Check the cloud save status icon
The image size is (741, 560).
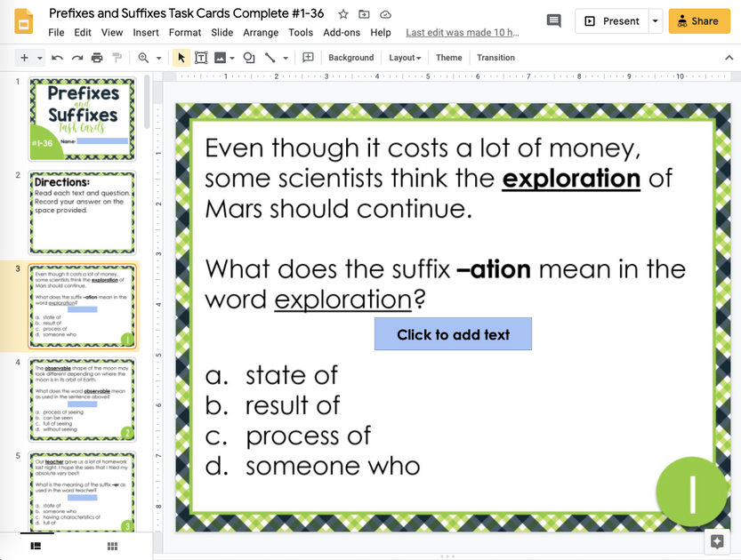coord(386,14)
